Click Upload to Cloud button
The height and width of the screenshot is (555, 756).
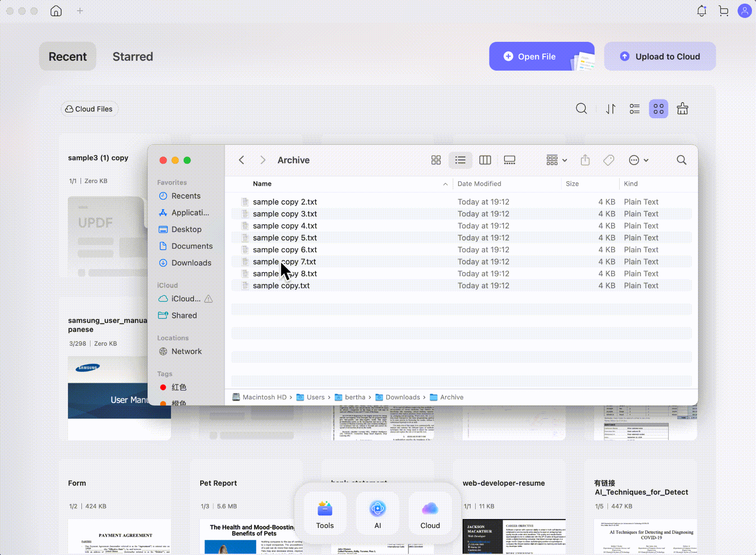660,56
